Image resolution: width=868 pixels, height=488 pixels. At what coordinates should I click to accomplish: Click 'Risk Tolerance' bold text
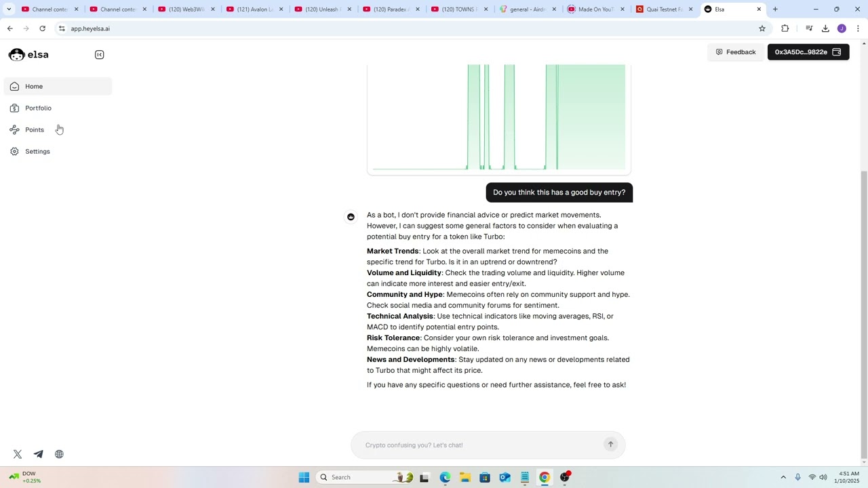point(393,338)
